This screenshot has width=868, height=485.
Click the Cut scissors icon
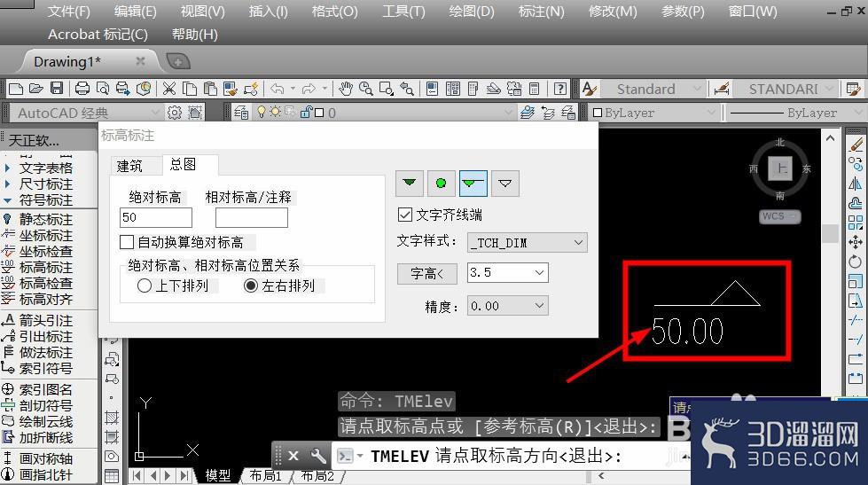click(169, 89)
